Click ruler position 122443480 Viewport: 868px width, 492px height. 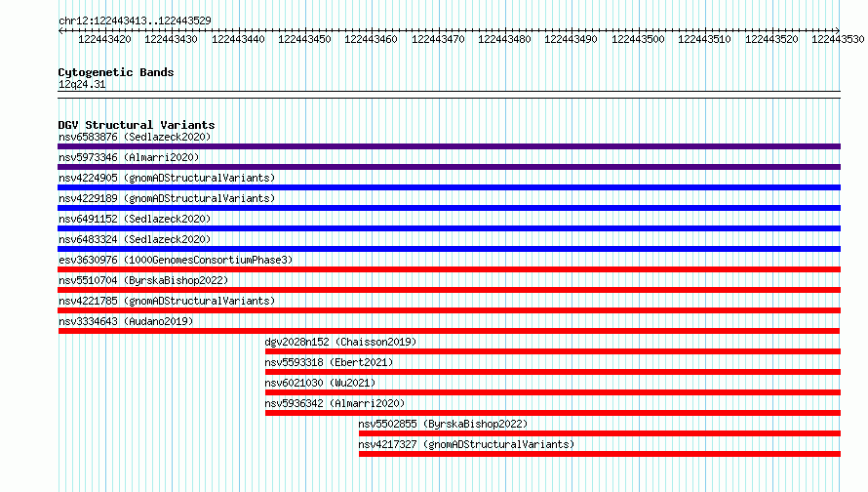click(504, 39)
